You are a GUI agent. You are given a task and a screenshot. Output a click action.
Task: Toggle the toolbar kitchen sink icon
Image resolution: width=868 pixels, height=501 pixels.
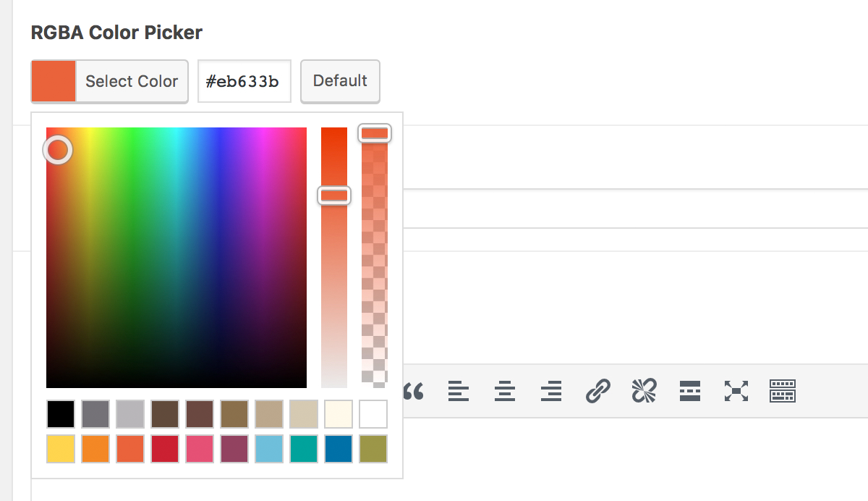click(x=783, y=392)
